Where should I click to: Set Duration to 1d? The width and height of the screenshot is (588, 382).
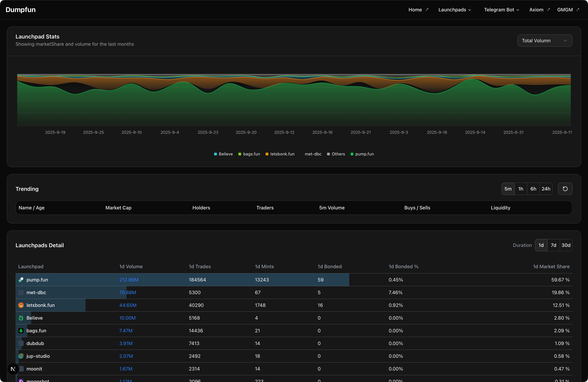[541, 245]
